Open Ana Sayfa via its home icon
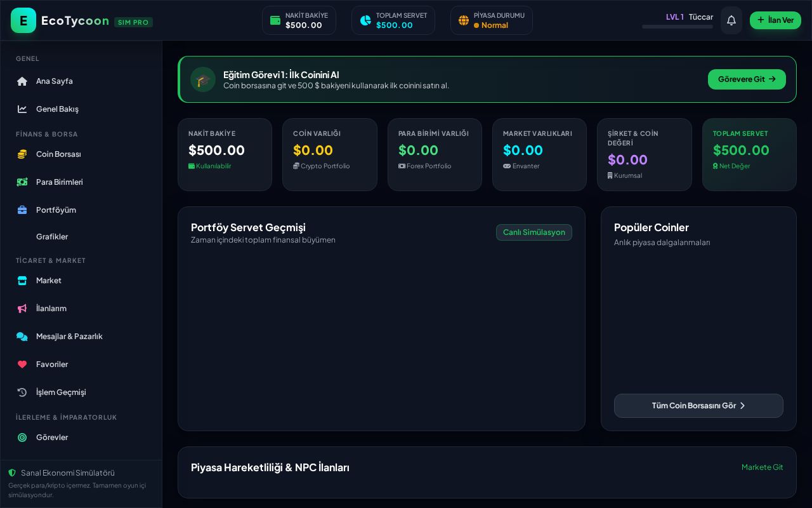Screen dimensions: 812x508 pos(22,81)
